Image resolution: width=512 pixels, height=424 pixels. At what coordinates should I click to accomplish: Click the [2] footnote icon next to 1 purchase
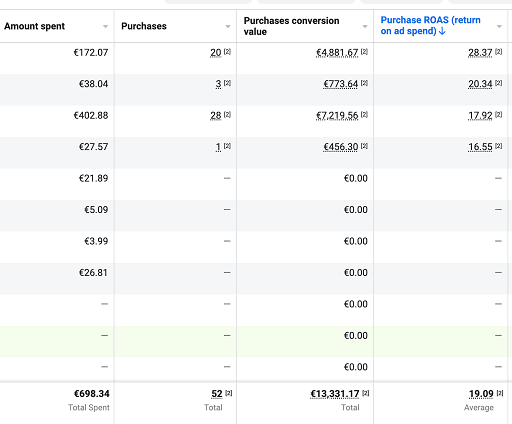pyautogui.click(x=227, y=146)
